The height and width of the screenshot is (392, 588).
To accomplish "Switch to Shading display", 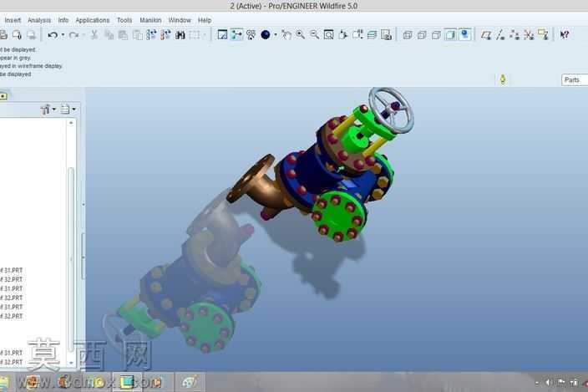I will pyautogui.click(x=450, y=35).
